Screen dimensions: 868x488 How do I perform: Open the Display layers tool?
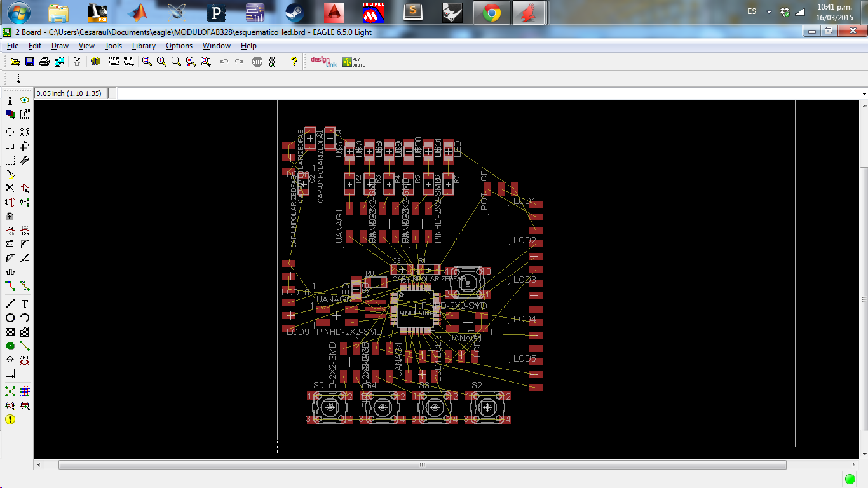(x=10, y=114)
